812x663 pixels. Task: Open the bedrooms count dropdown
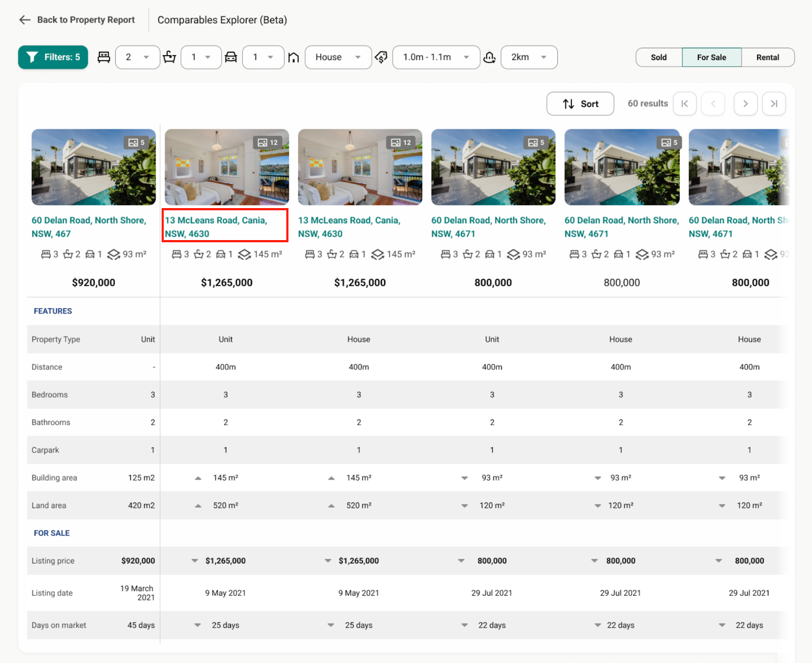[x=138, y=57]
